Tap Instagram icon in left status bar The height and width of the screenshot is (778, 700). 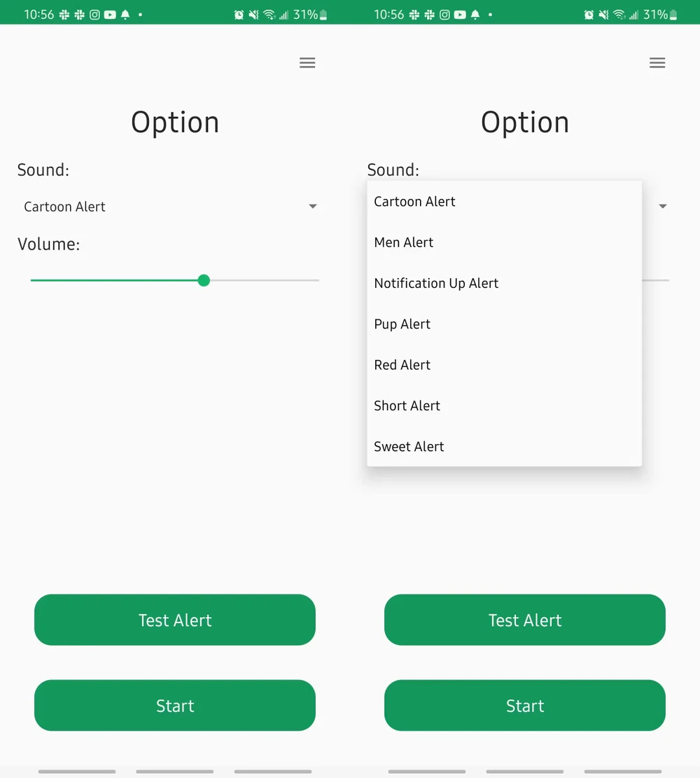pyautogui.click(x=94, y=15)
